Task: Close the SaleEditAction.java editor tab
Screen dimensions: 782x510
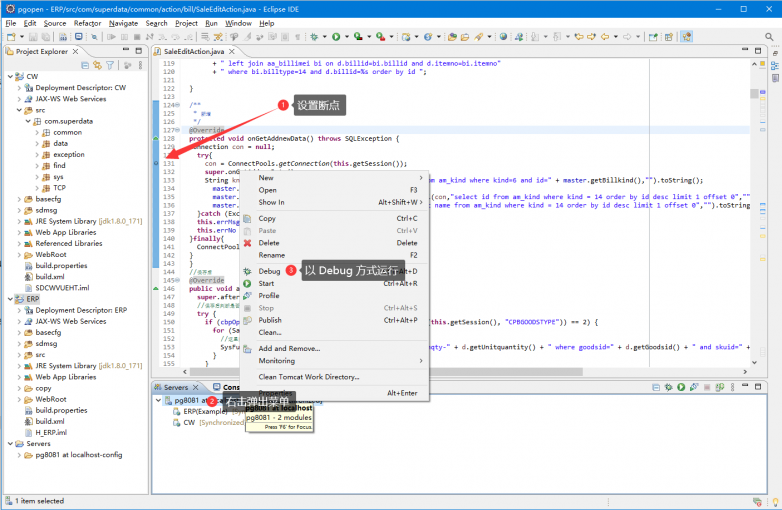Action: click(232, 52)
